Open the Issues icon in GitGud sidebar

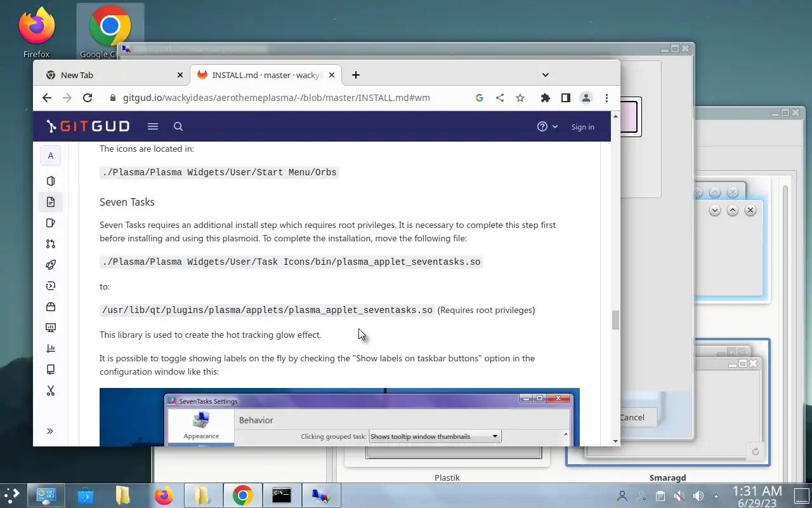pyautogui.click(x=51, y=223)
